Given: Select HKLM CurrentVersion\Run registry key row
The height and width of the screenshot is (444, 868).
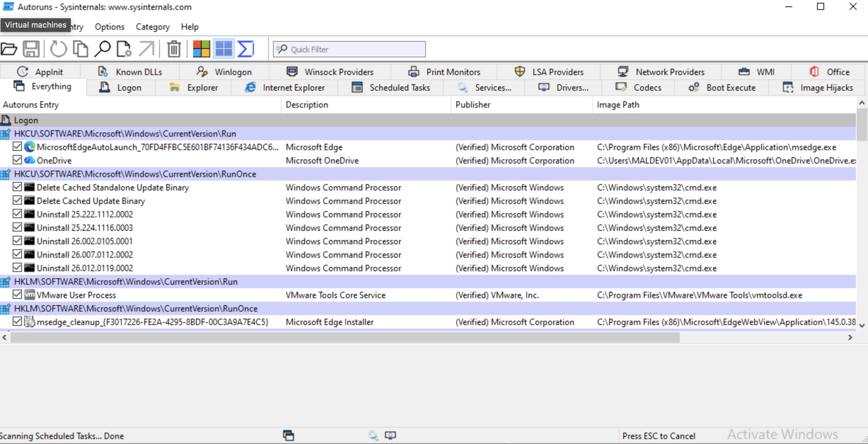Looking at the screenshot, I should tap(126, 282).
